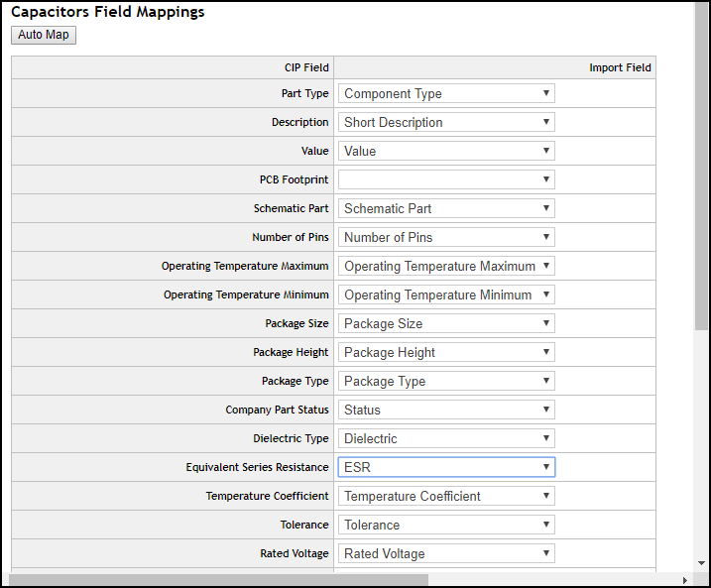Click the Company Part Status label
The image size is (711, 588).
click(x=277, y=410)
